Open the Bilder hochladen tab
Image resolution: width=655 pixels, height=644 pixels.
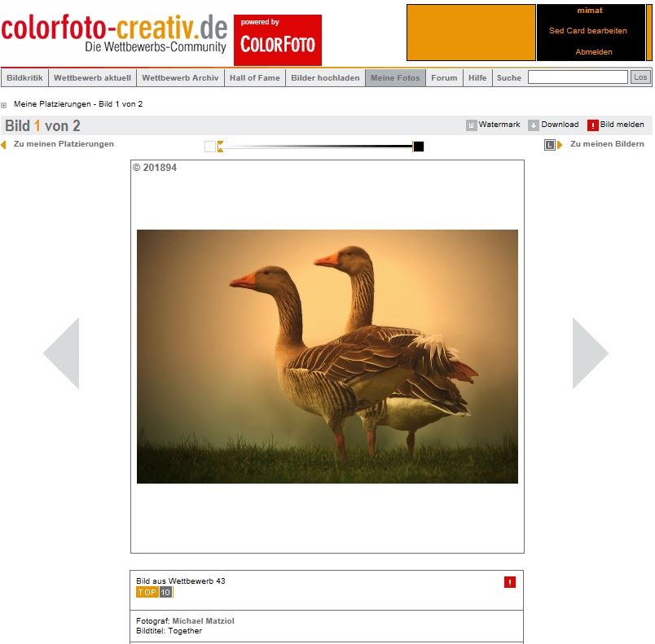click(x=325, y=78)
